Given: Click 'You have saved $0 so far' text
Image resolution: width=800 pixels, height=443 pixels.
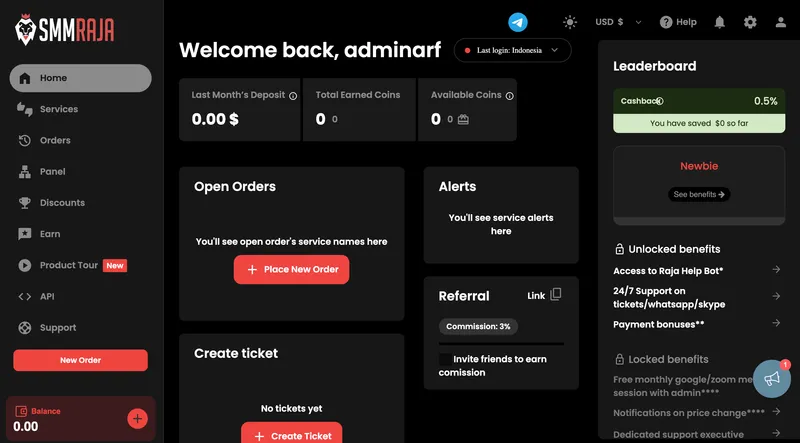Looking at the screenshot, I should click(x=699, y=124).
